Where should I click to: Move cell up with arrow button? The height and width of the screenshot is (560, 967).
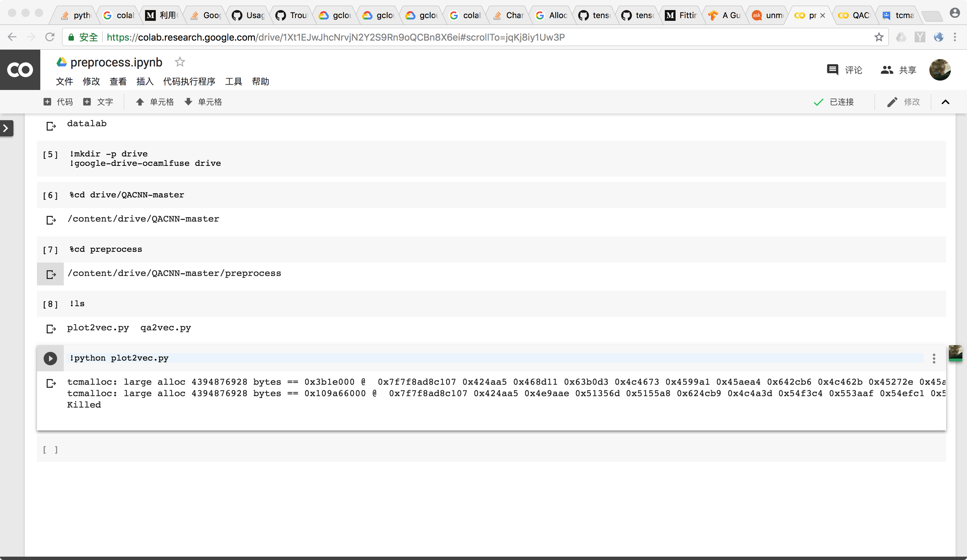[x=155, y=102]
